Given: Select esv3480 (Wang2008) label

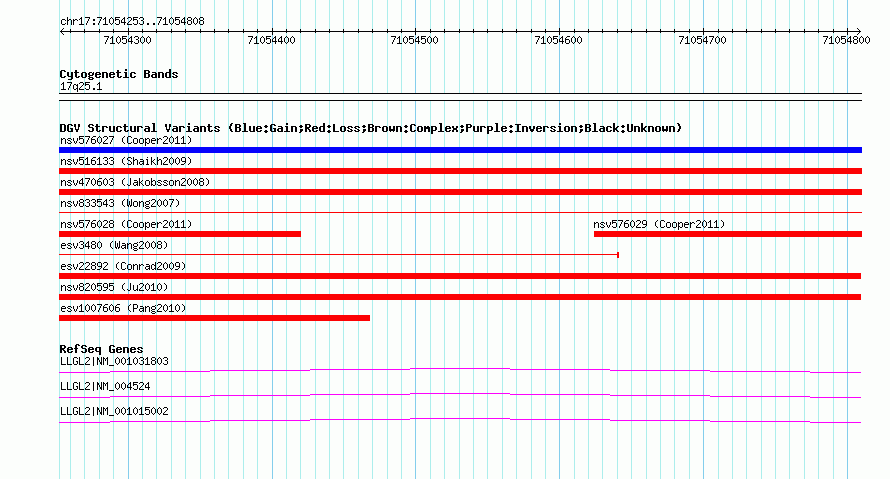Looking at the screenshot, I should [x=114, y=245].
